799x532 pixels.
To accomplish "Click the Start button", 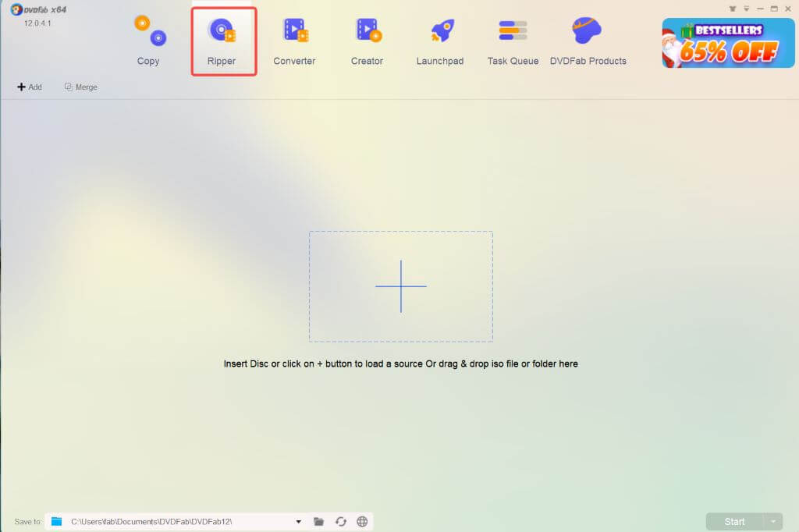I will click(734, 521).
